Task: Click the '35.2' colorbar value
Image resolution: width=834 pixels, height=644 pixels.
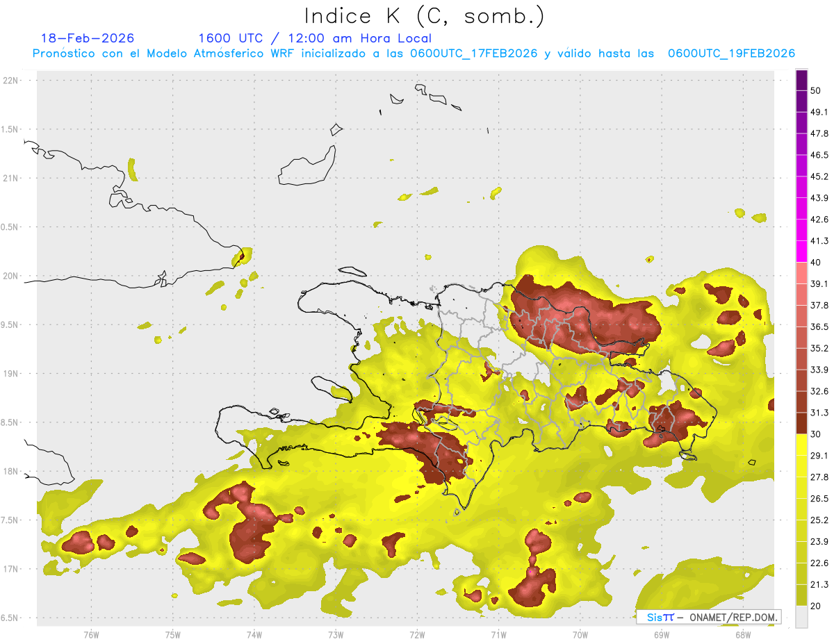Action: [819, 348]
